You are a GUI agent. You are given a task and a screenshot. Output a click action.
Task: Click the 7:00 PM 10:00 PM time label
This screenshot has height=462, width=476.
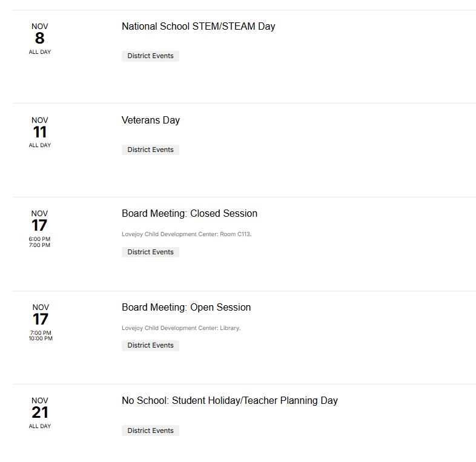coord(41,335)
